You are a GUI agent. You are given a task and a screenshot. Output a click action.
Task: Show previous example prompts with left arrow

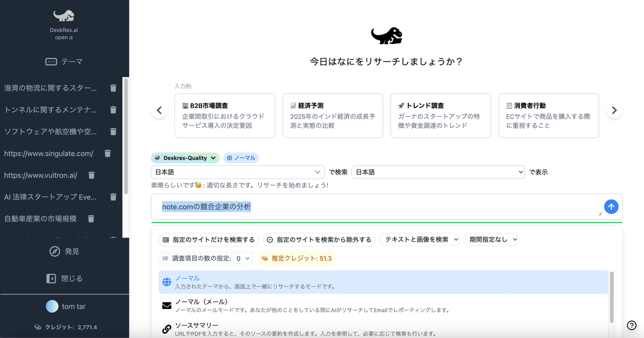coord(159,111)
